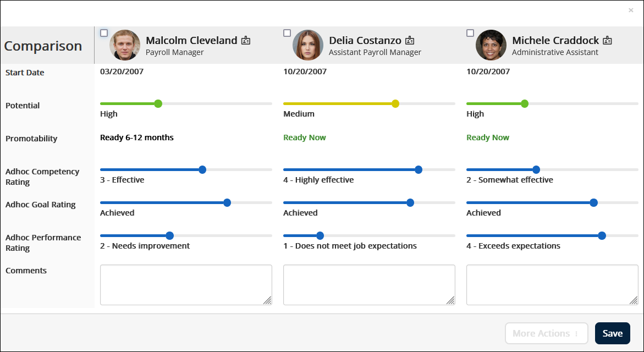Image resolution: width=644 pixels, height=352 pixels.
Task: Click the Malcolm Cleveland name
Action: click(x=191, y=40)
